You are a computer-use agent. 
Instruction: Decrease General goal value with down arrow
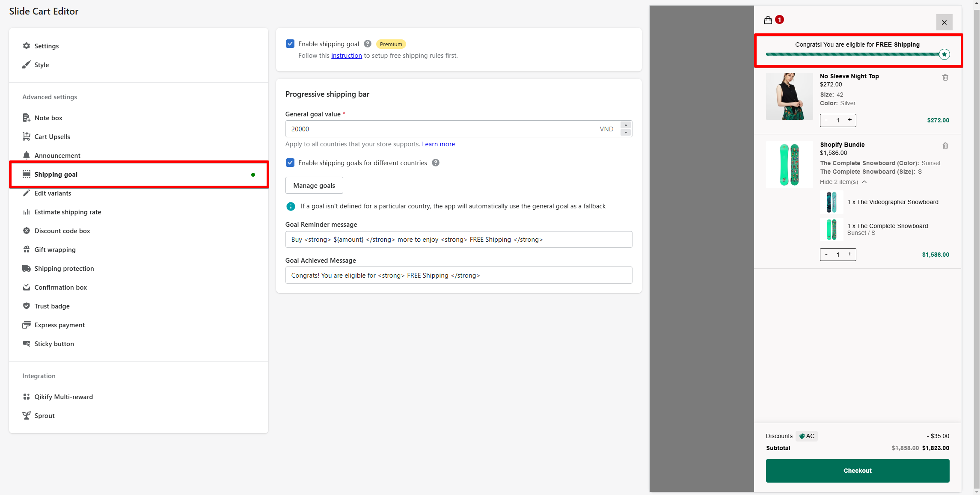click(626, 133)
